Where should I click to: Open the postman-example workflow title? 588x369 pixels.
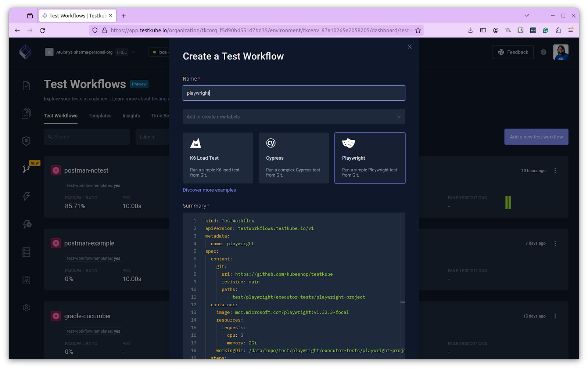click(89, 243)
